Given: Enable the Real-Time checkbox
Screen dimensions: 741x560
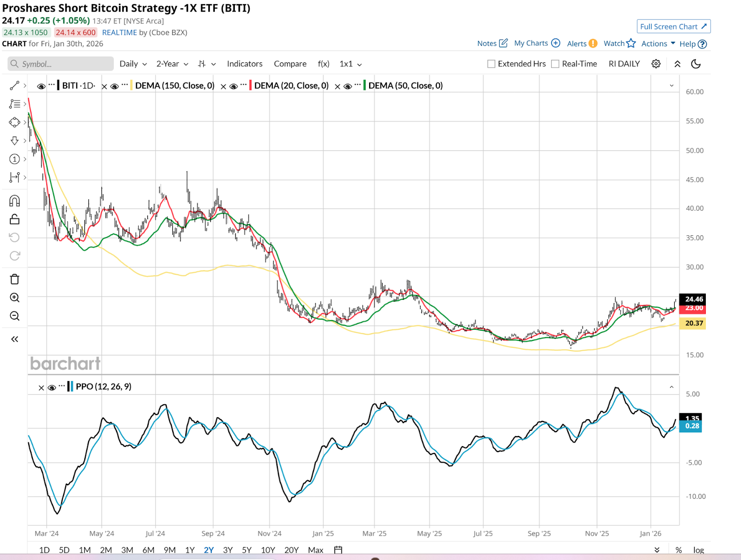Looking at the screenshot, I should [555, 64].
